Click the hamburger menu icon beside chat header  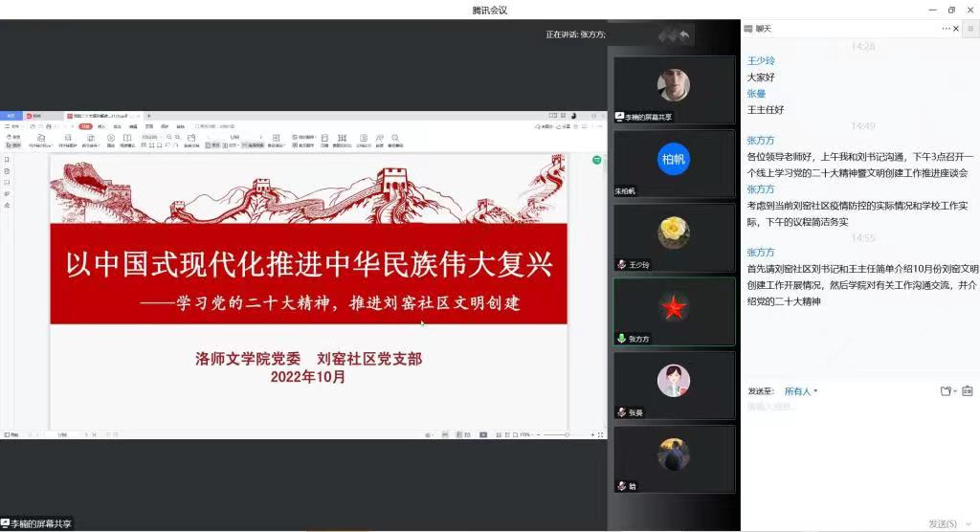coord(970,29)
